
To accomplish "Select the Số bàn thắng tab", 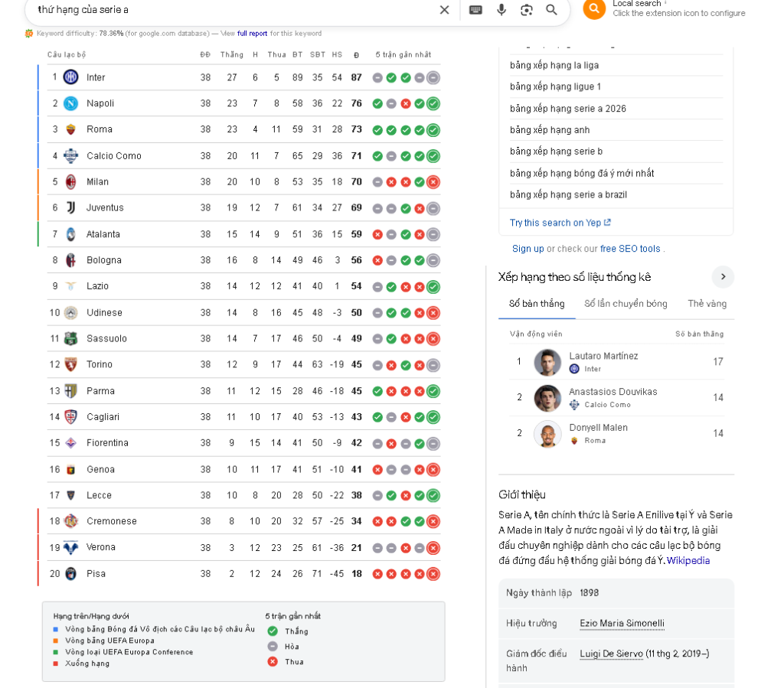I will click(x=537, y=304).
